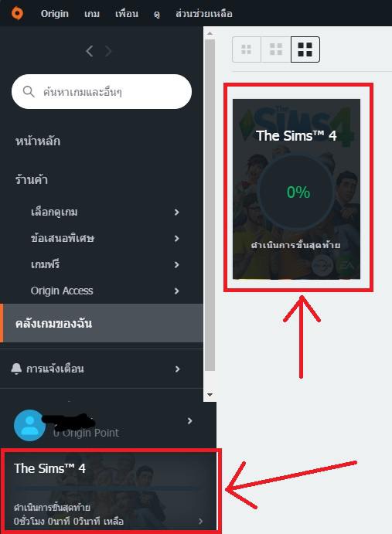This screenshot has width=392, height=534.
Task: Click the magnifier search icon
Action: [x=29, y=92]
